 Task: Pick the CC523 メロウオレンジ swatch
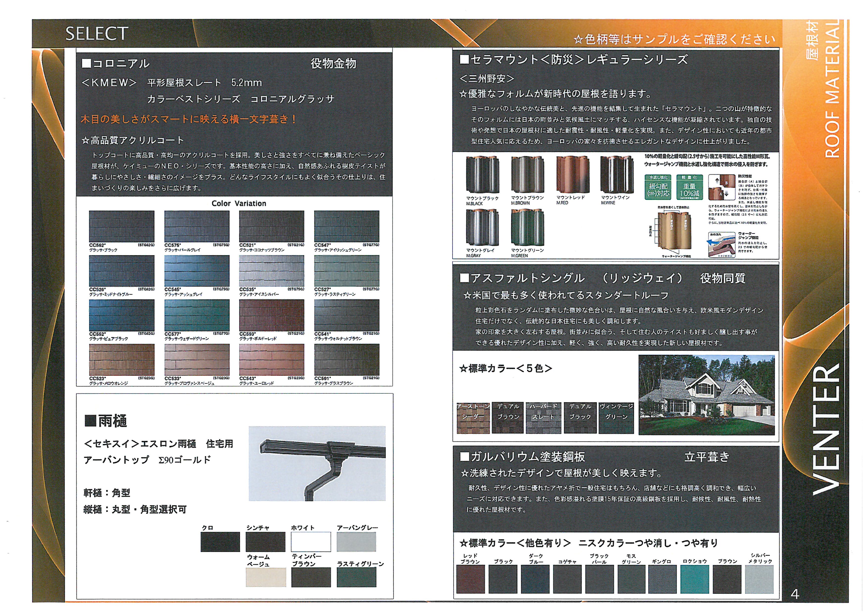pos(121,359)
